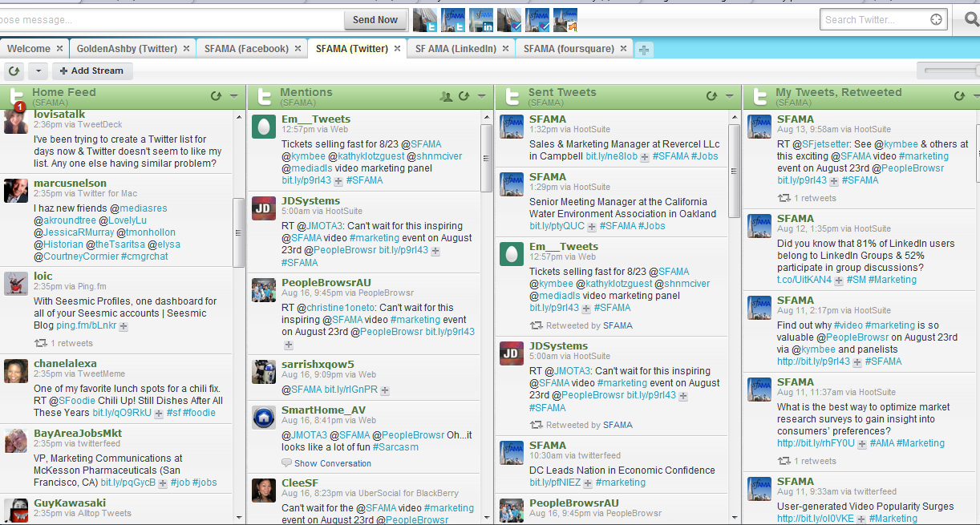Screen dimensions: 980x525
Task: Click the dashboard refresh icon beside Add Stream
Action: click(x=14, y=71)
